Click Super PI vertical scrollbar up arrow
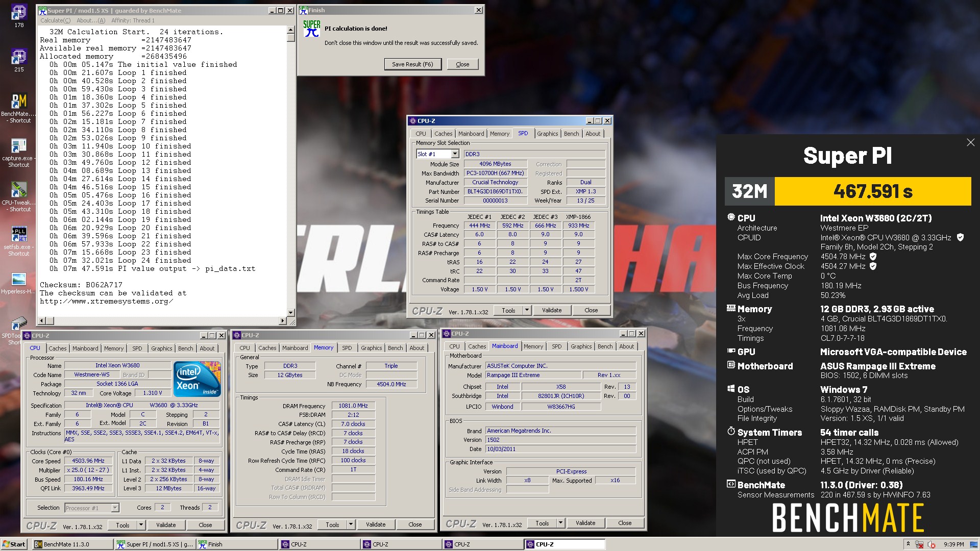The height and width of the screenshot is (551, 980). (x=290, y=30)
